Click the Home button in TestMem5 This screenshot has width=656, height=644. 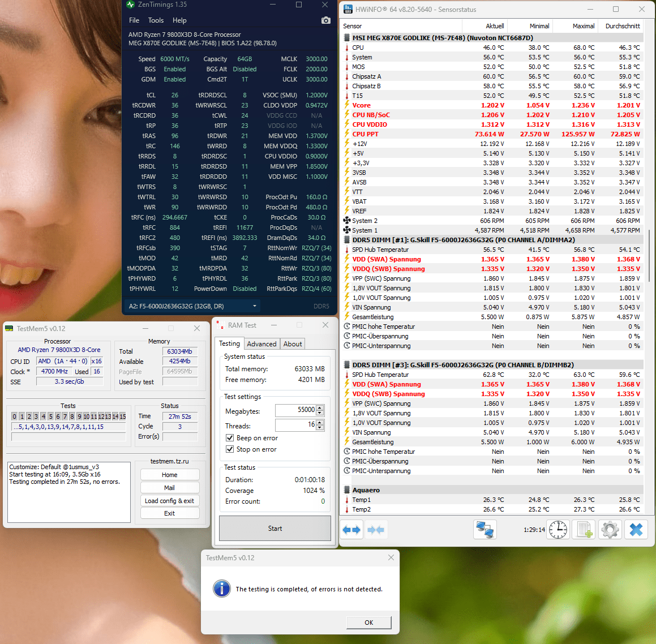click(169, 475)
